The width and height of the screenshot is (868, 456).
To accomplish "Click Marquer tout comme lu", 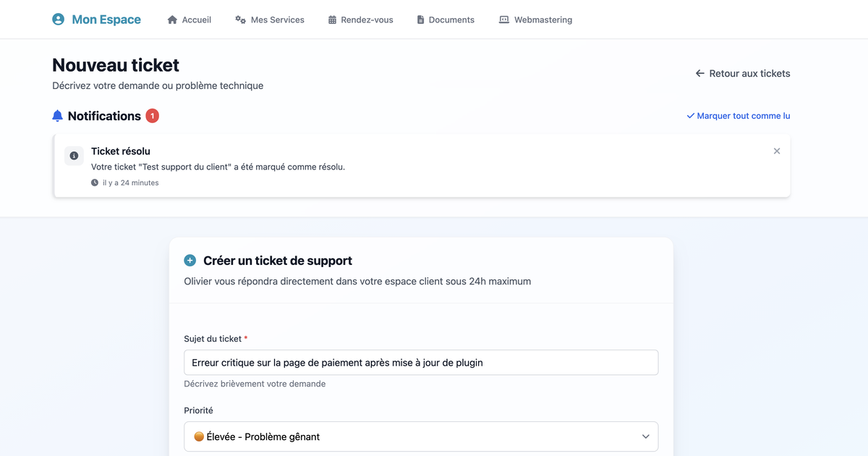I will (739, 116).
